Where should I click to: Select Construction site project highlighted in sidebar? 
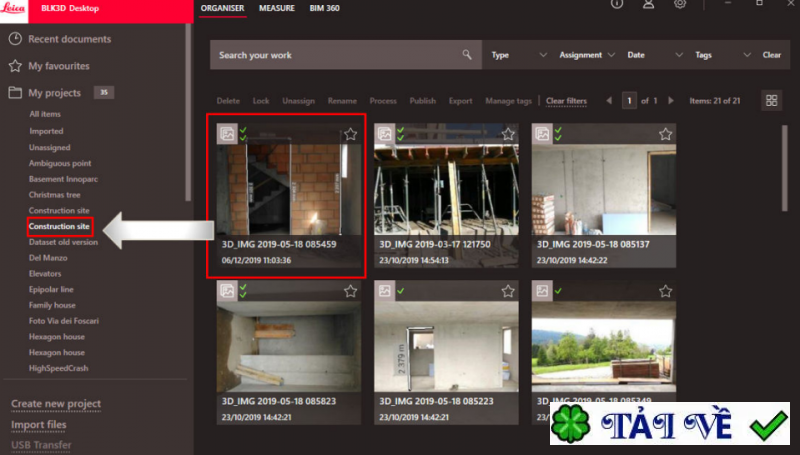point(59,227)
